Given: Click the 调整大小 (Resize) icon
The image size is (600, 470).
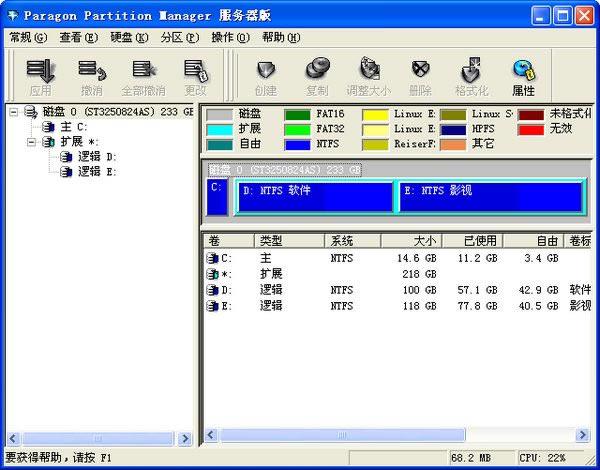Looking at the screenshot, I should click(x=369, y=75).
